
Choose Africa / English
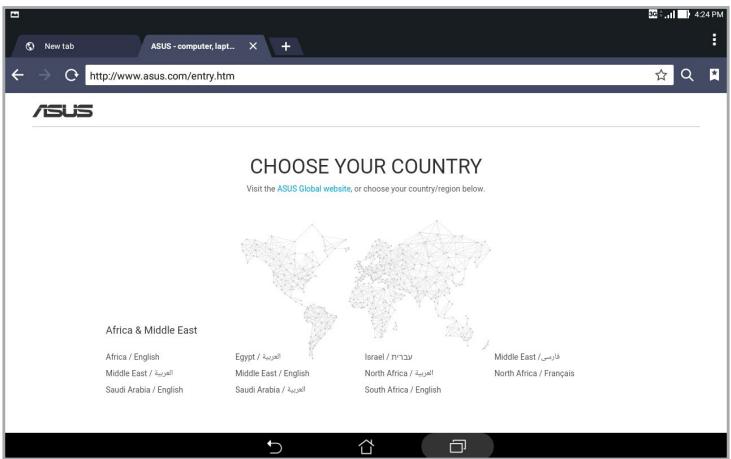click(x=132, y=357)
